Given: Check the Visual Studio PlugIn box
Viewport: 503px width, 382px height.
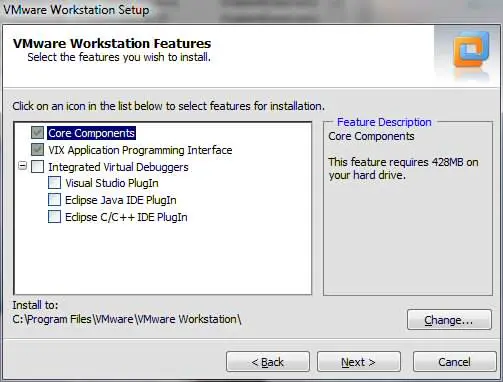Looking at the screenshot, I should [54, 183].
